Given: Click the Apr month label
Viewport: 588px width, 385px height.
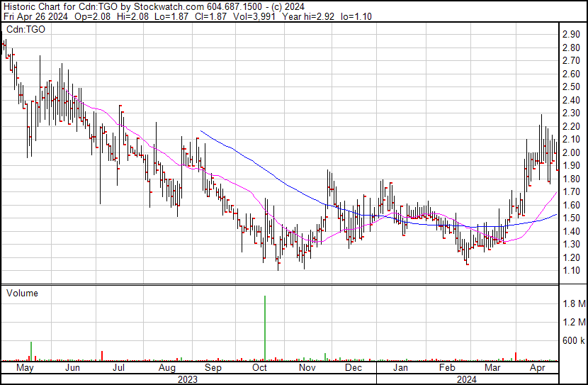Looking at the screenshot, I should (x=538, y=368).
